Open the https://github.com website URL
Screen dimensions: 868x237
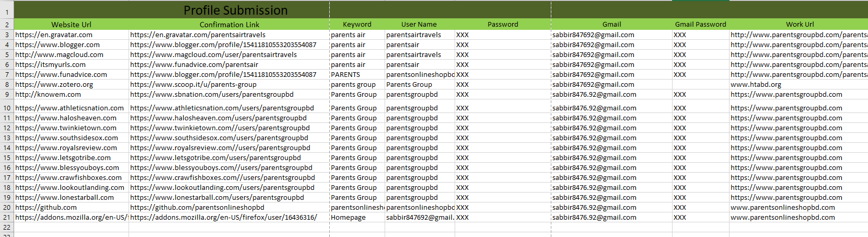tap(46, 208)
